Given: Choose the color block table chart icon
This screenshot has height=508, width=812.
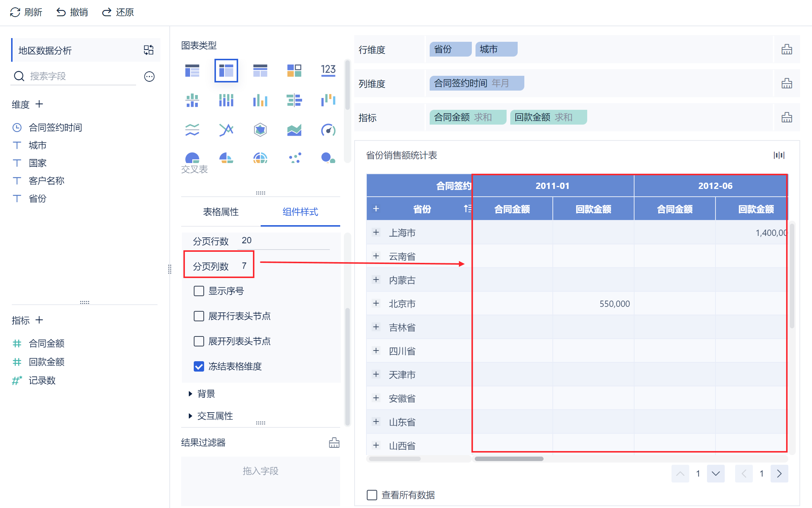Looking at the screenshot, I should 294,70.
